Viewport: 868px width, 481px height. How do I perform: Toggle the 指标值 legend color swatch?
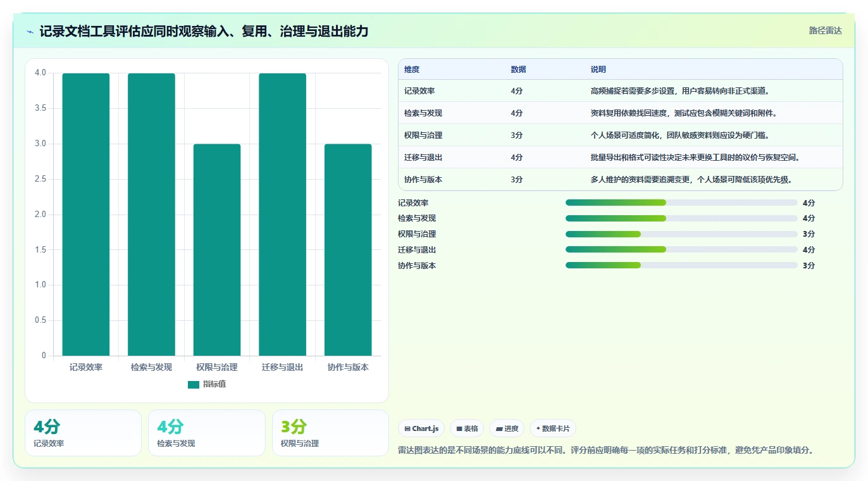(x=194, y=384)
